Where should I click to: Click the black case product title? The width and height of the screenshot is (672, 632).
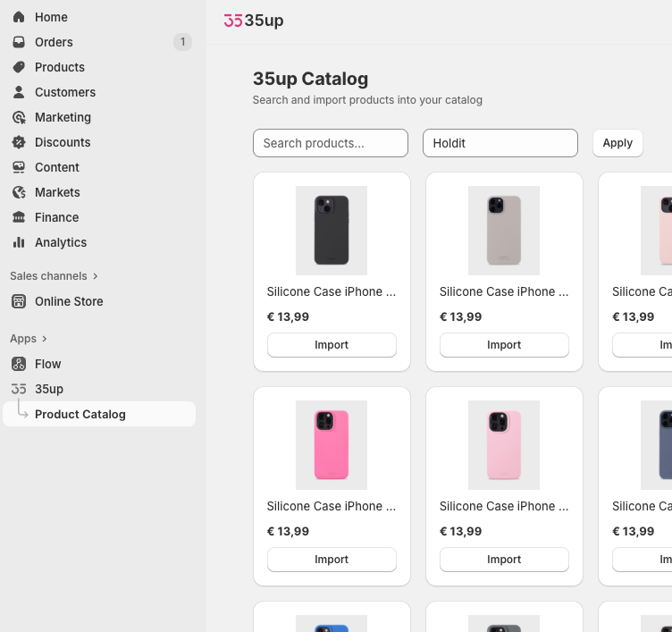pos(332,291)
